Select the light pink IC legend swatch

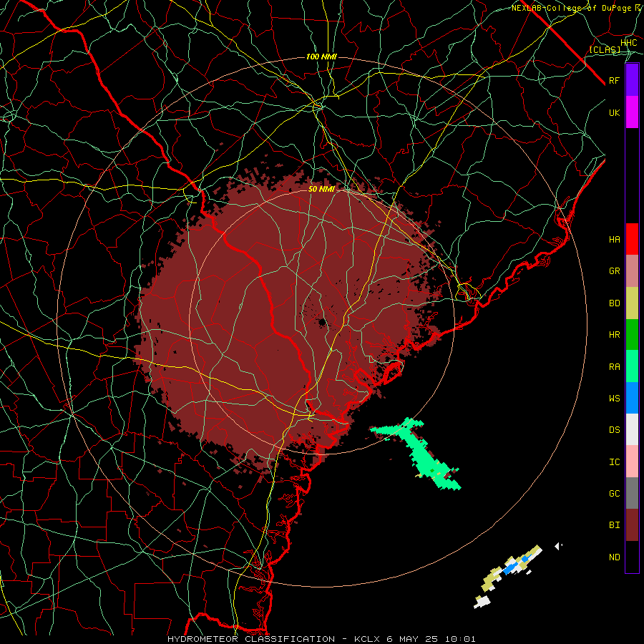632,462
